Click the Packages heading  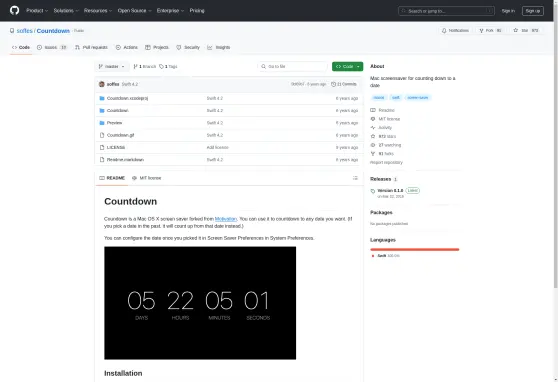(381, 213)
